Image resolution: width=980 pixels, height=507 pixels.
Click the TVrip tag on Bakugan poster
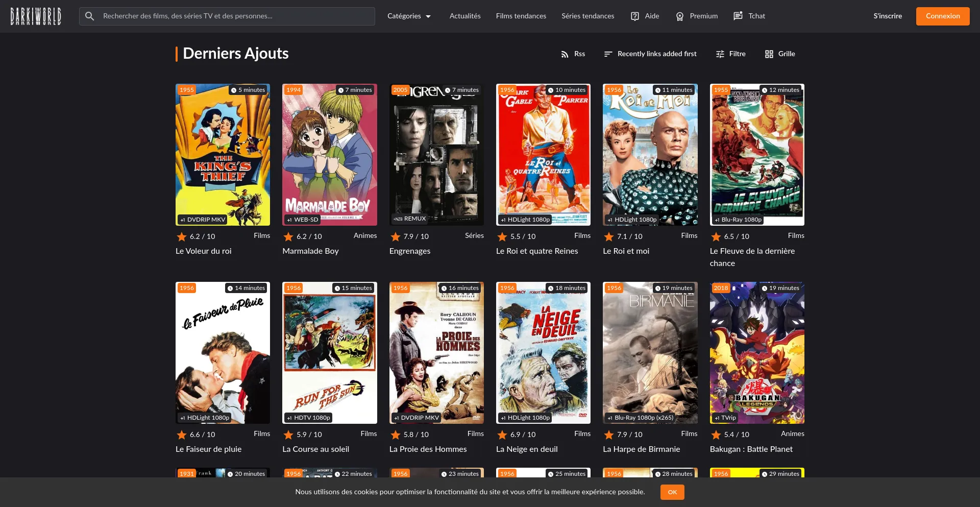tap(725, 418)
